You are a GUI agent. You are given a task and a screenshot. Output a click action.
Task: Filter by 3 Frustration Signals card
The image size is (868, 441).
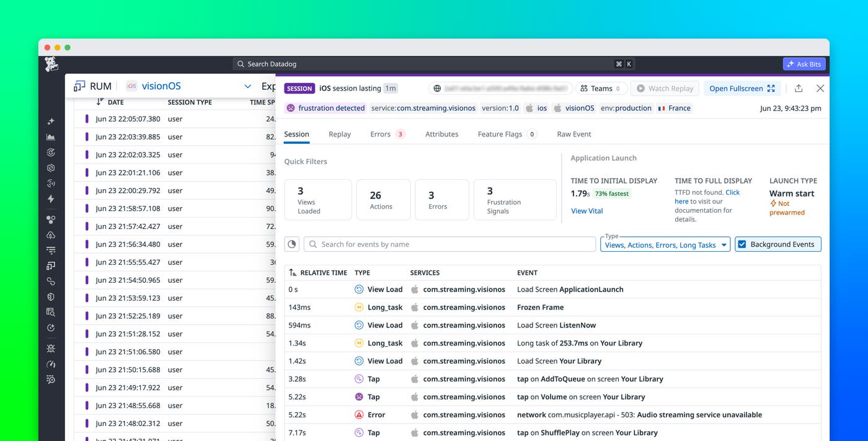[515, 200]
